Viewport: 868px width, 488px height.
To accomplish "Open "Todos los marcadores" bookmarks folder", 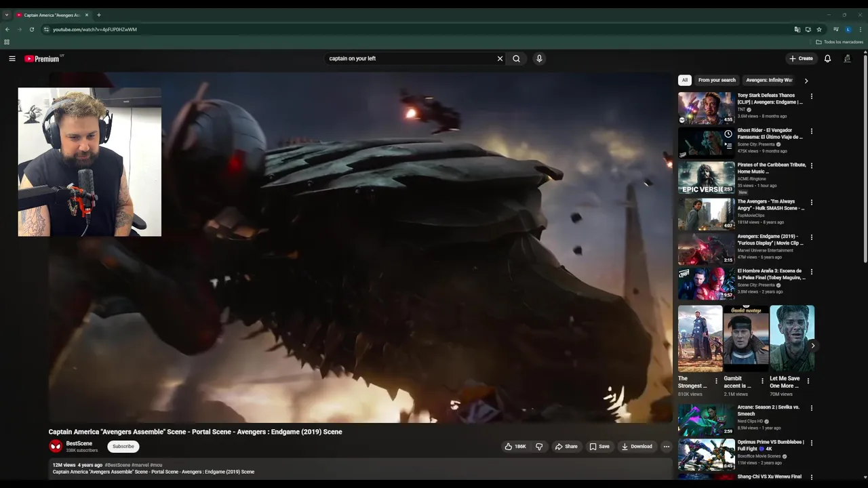I will coord(840,42).
